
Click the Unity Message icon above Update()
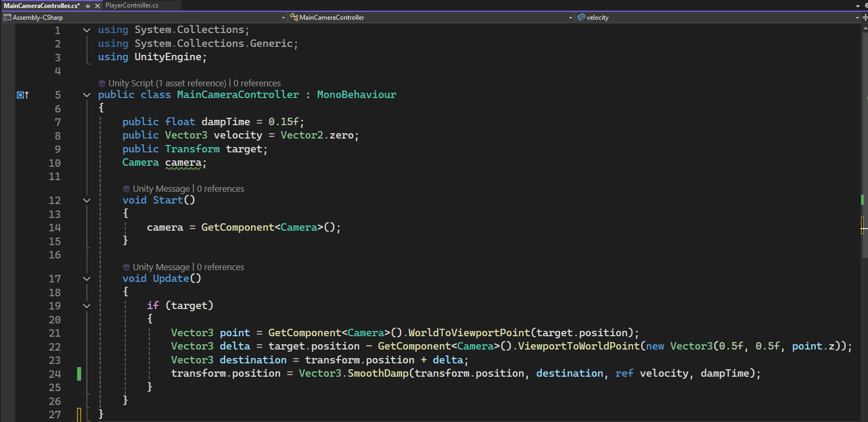[x=126, y=267]
